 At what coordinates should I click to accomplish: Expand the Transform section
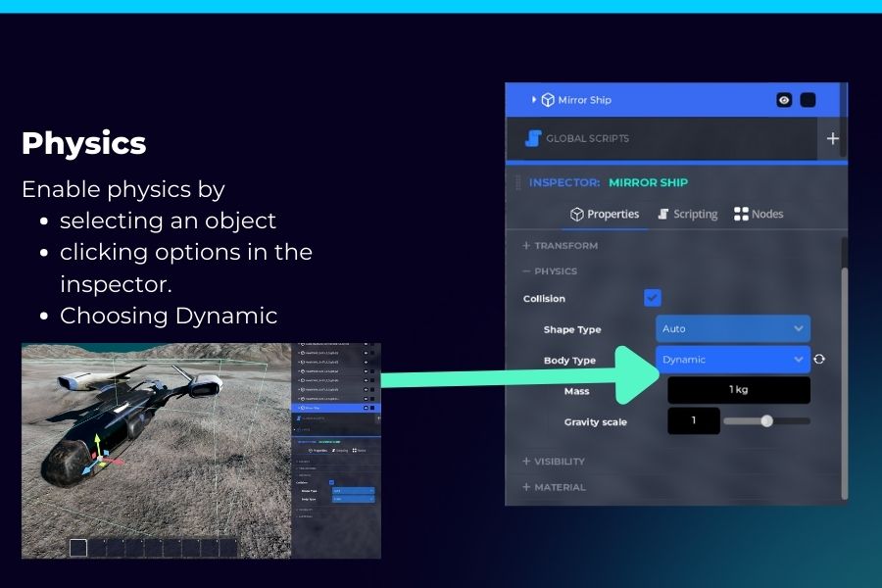pyautogui.click(x=560, y=245)
